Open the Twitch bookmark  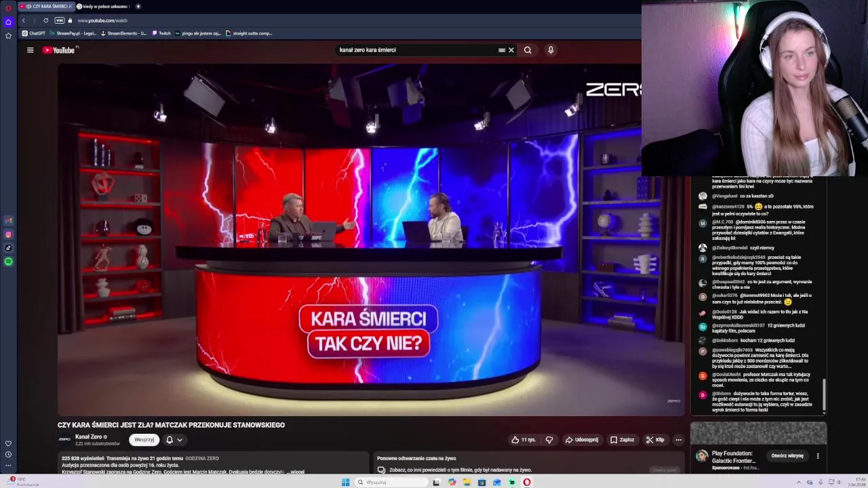(161, 33)
